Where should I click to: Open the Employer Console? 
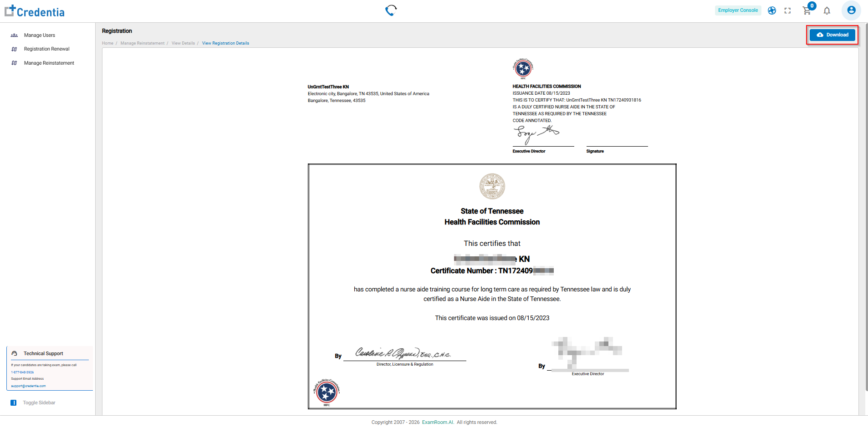pyautogui.click(x=738, y=10)
